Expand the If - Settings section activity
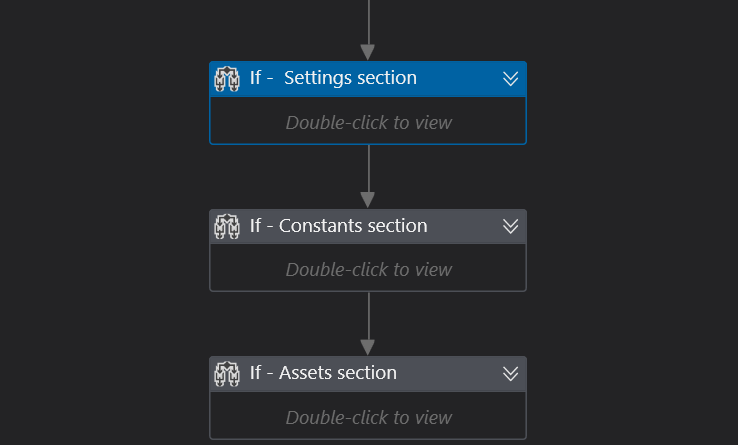738x445 pixels. [x=510, y=78]
